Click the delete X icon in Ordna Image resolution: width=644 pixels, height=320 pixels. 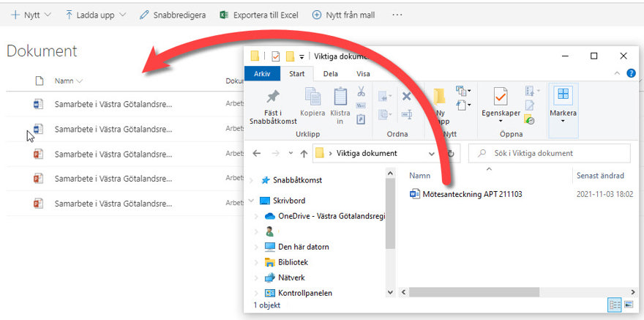click(407, 96)
